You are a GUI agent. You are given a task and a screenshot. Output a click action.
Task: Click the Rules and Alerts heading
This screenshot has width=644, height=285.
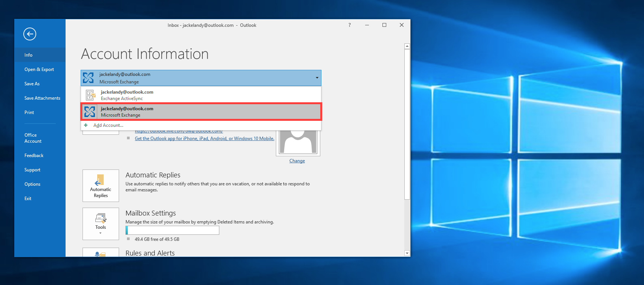[150, 253]
